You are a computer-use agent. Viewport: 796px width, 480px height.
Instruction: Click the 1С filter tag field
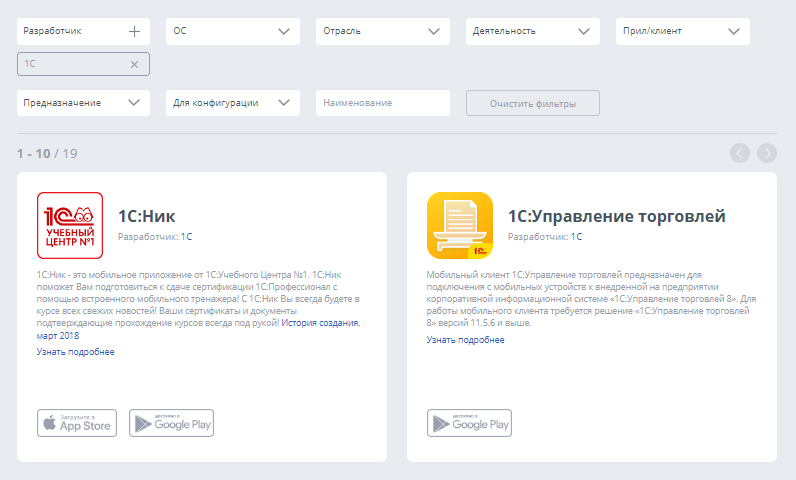[x=83, y=64]
